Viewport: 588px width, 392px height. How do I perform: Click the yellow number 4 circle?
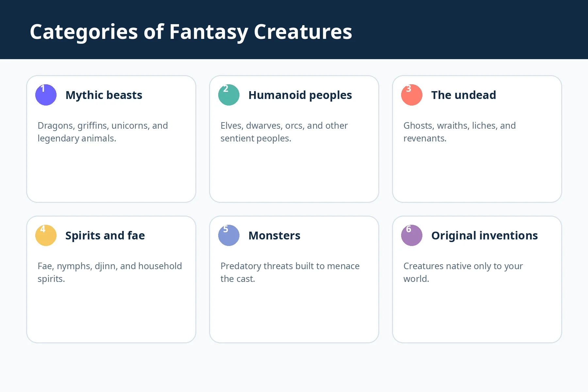pos(46,235)
